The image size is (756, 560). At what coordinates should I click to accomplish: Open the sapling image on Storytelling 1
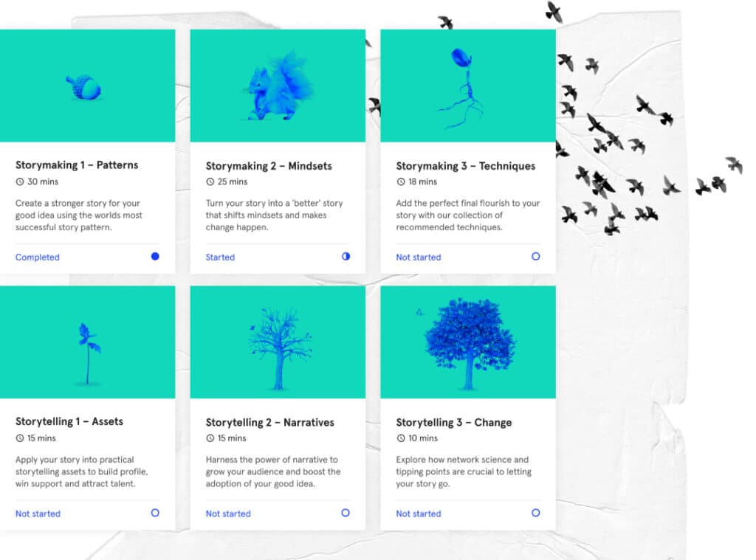click(x=89, y=353)
